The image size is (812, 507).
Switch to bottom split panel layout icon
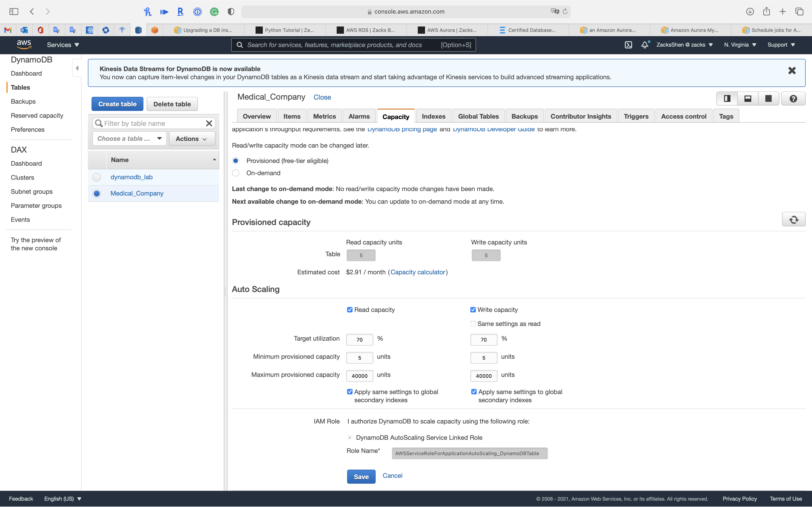point(748,99)
